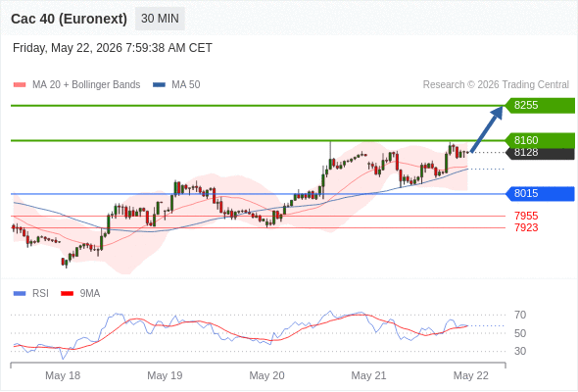Click the RSI legend label
The height and width of the screenshot is (392, 578).
coord(40,294)
